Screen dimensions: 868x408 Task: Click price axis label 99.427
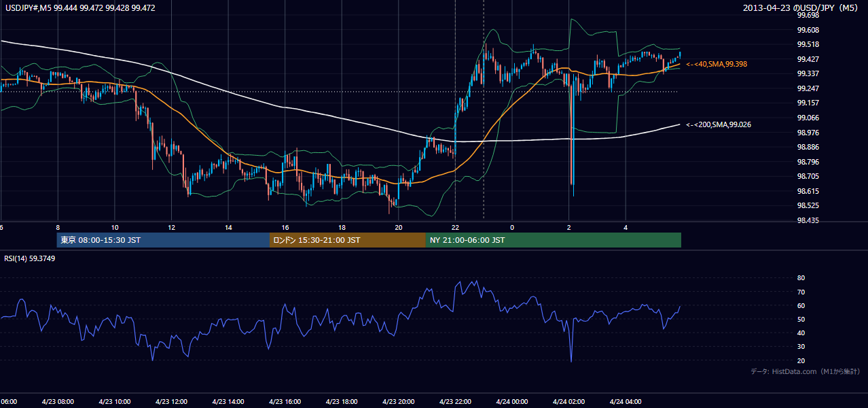click(808, 59)
